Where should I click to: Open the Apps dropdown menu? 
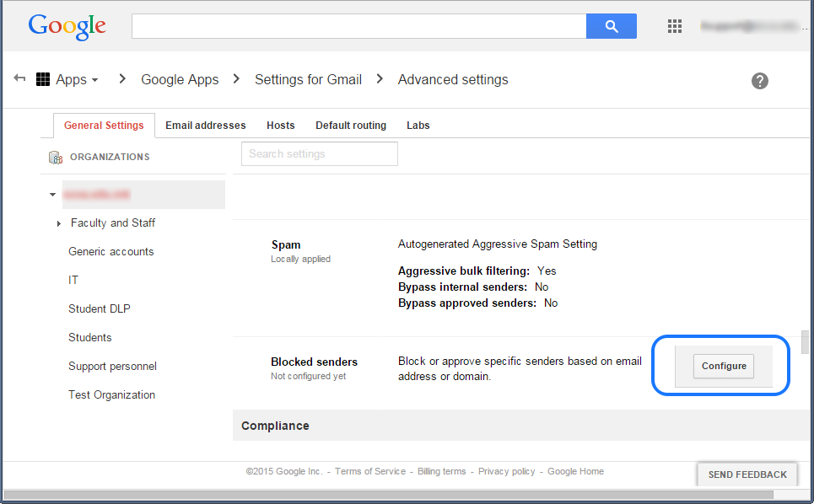(x=77, y=80)
